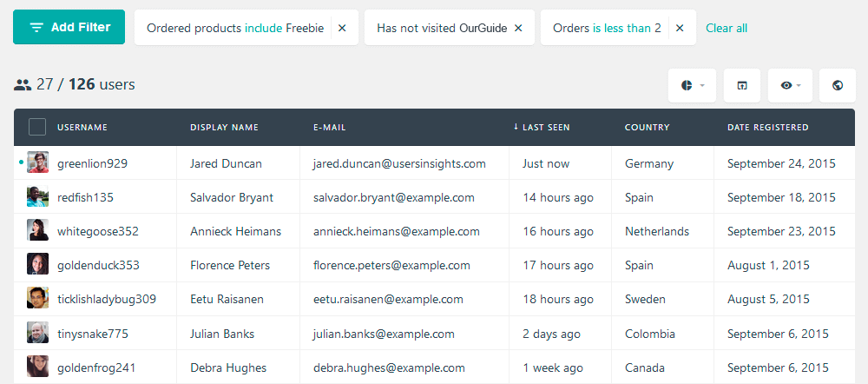Click the export table icon button

742,85
